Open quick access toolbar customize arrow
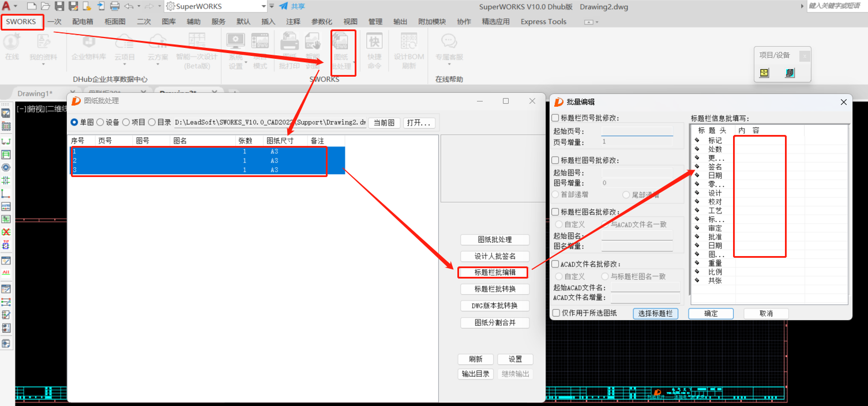 (x=271, y=6)
